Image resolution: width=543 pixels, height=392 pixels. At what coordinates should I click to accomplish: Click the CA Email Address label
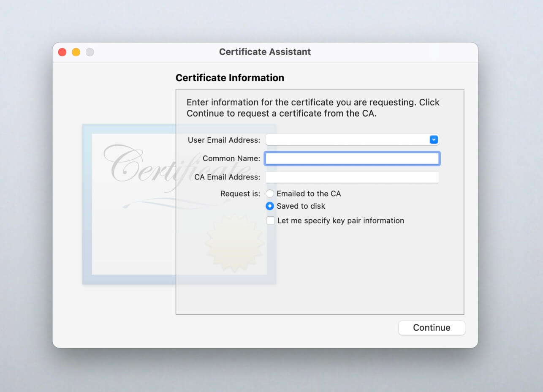click(227, 177)
